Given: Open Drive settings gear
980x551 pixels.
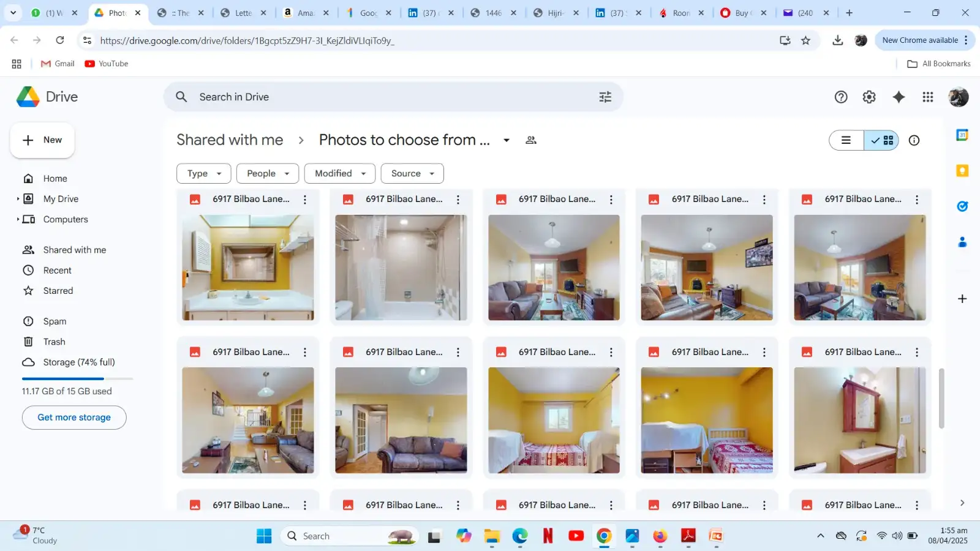Looking at the screenshot, I should 869,97.
